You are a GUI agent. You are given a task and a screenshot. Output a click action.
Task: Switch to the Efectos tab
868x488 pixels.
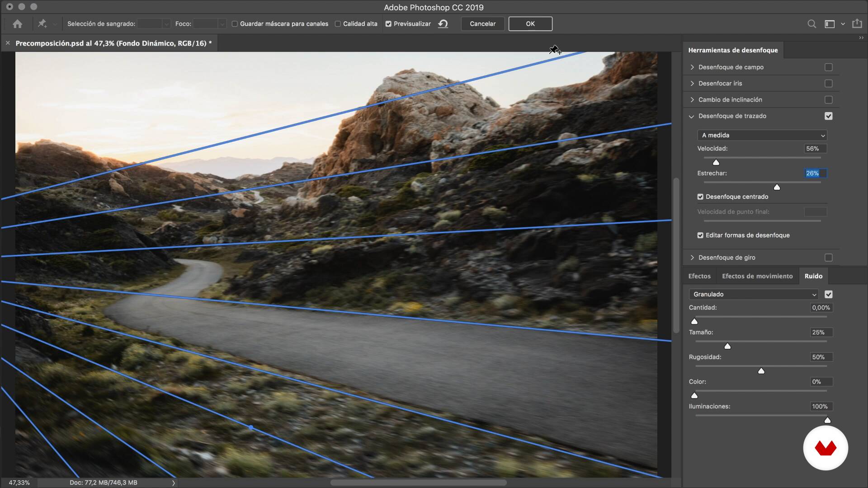click(699, 276)
